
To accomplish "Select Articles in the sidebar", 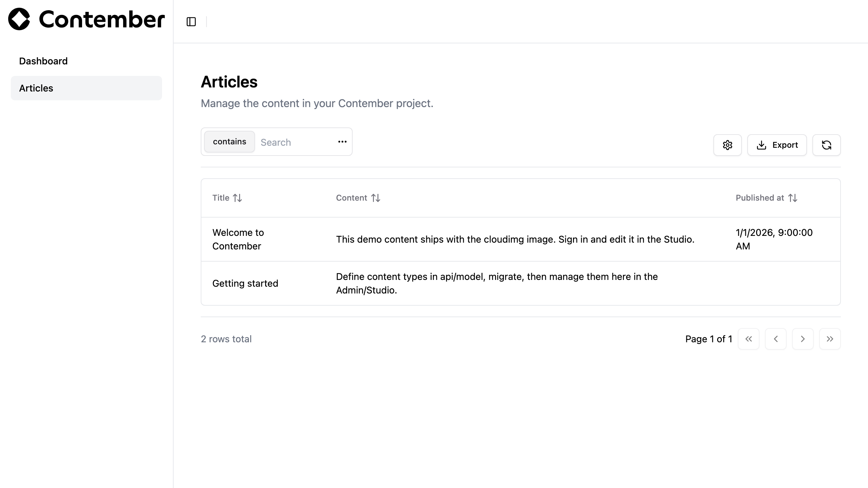I will 86,88.
